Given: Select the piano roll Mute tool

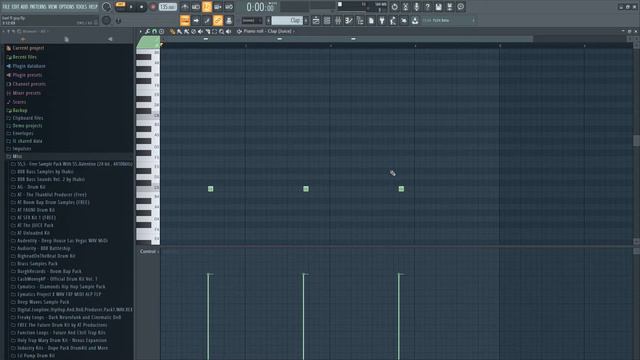Looking at the screenshot, I should (200, 31).
